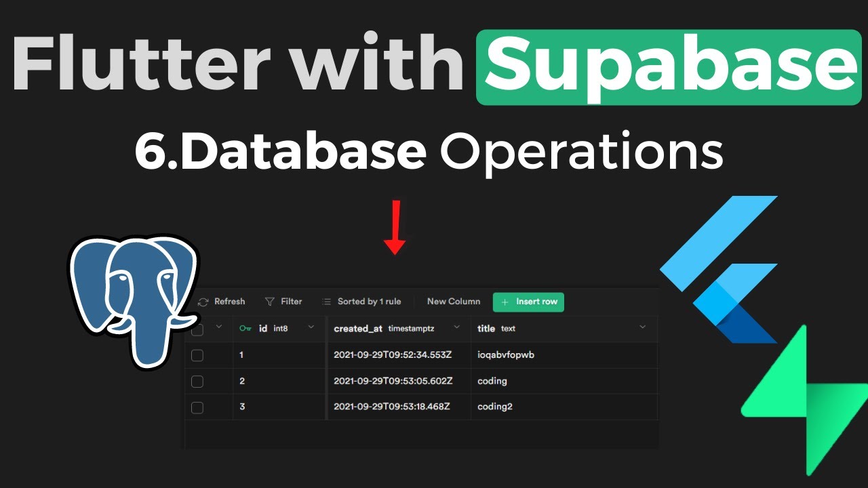Viewport: 868px width, 488px height.
Task: Toggle the select-all checkbox in header row
Action: [197, 330]
